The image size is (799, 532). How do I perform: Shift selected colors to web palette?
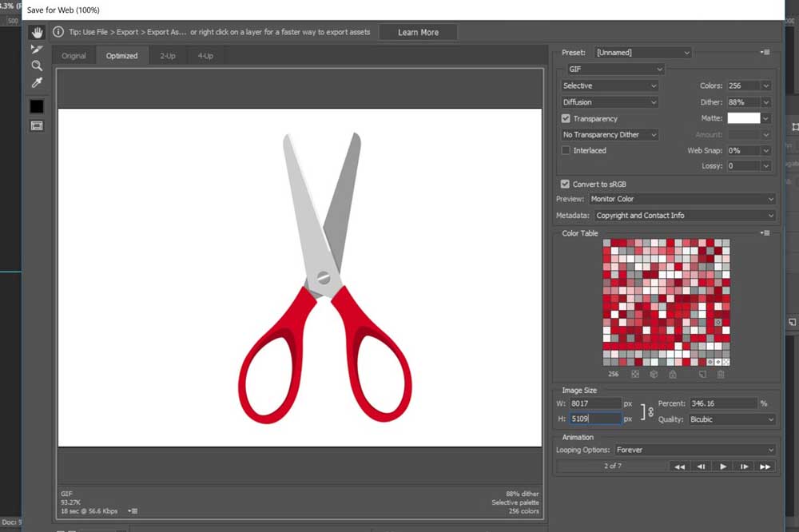[x=654, y=374]
